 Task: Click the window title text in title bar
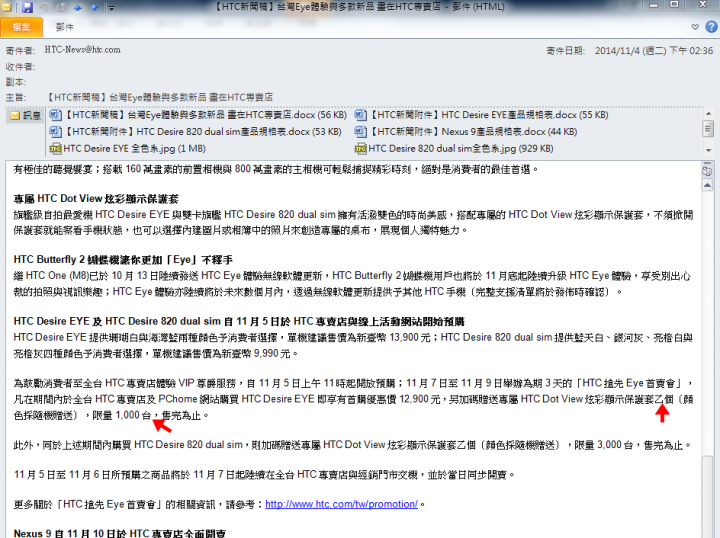[x=360, y=7]
